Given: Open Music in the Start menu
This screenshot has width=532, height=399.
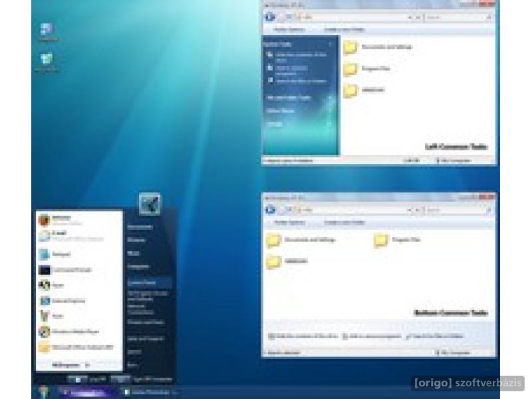Looking at the screenshot, I should (x=133, y=253).
